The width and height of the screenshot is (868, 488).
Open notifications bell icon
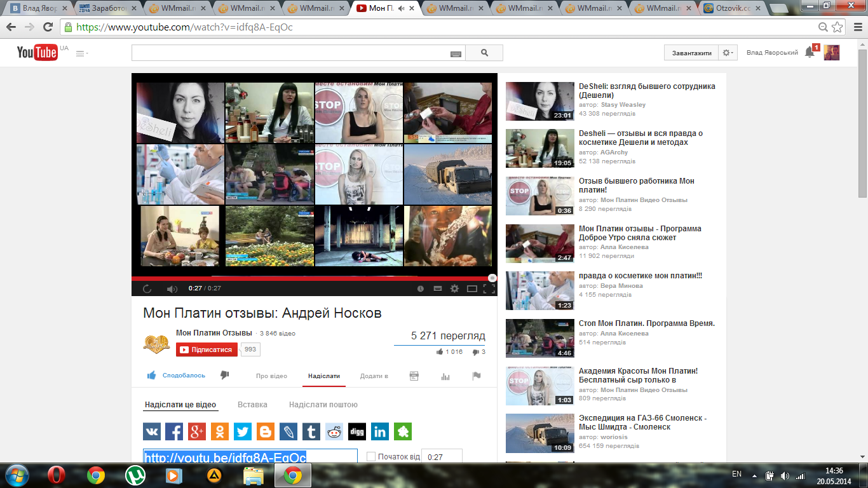(x=810, y=52)
